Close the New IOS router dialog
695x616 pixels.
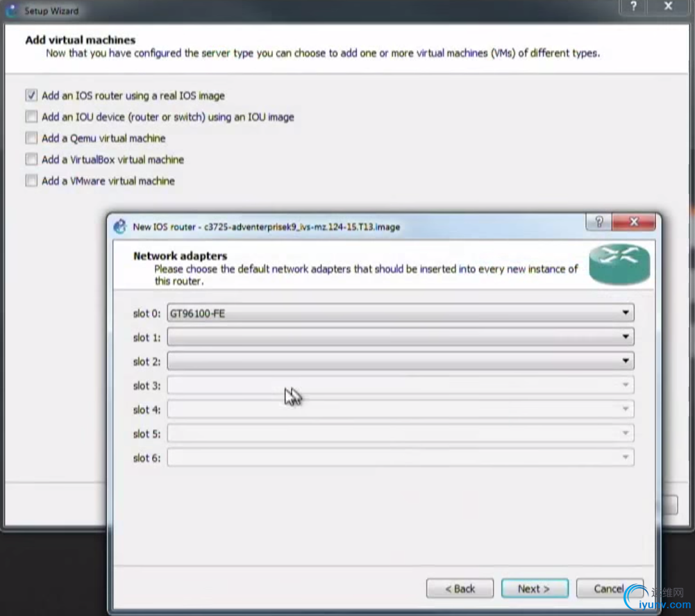point(634,222)
